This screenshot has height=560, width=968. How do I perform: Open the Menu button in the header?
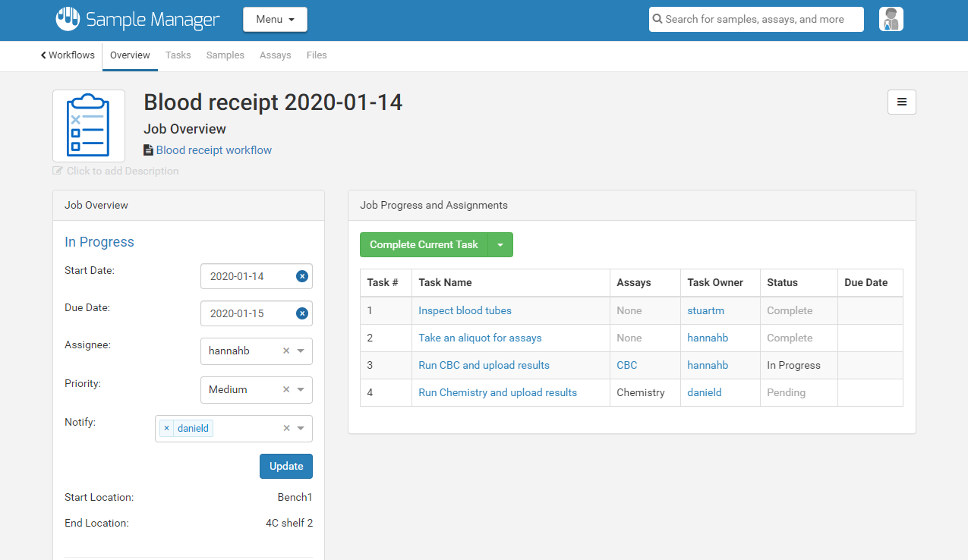coord(275,19)
